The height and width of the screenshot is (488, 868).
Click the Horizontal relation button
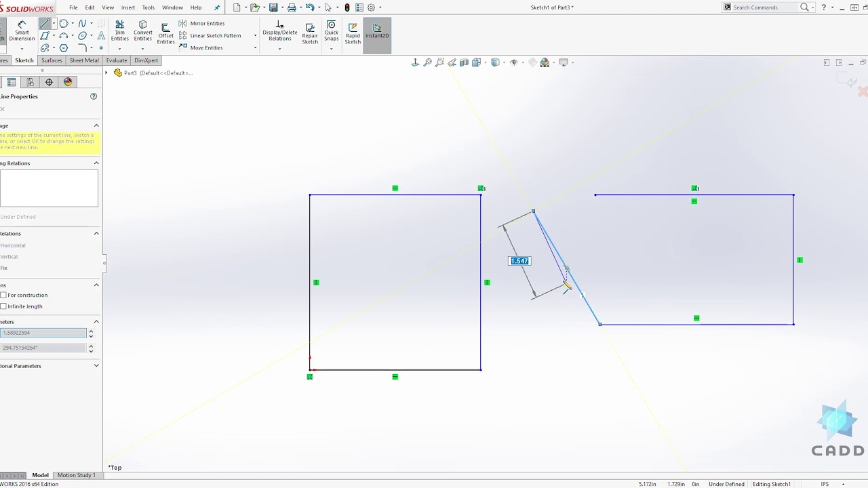coord(14,245)
